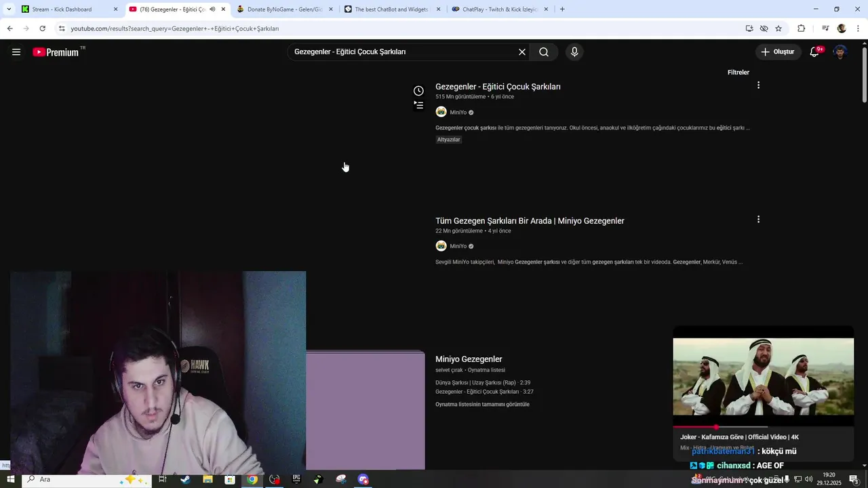The height and width of the screenshot is (488, 868).
Task: Open MiniYo channel name of first result
Action: tap(458, 113)
